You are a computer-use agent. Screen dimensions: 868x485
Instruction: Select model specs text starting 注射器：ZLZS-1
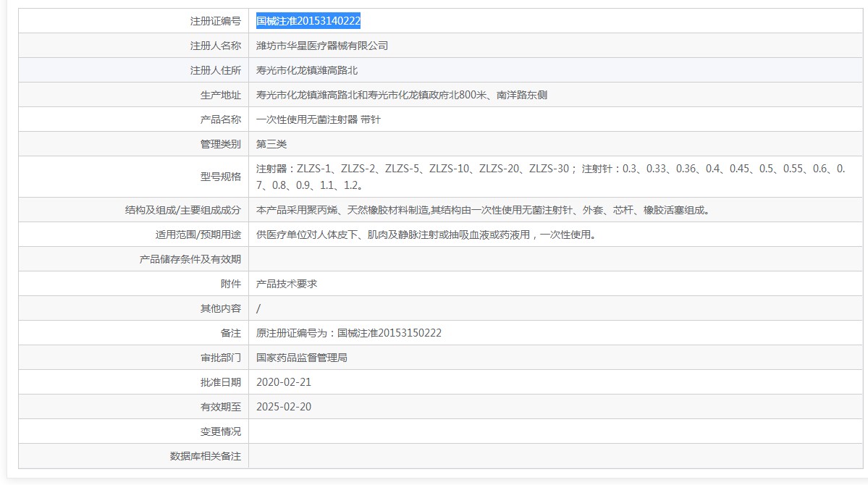[x=551, y=177]
